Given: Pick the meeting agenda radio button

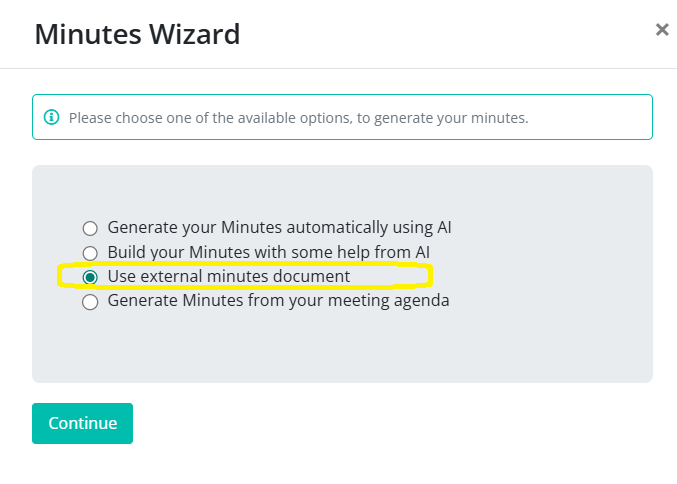Looking at the screenshot, I should click(x=90, y=302).
